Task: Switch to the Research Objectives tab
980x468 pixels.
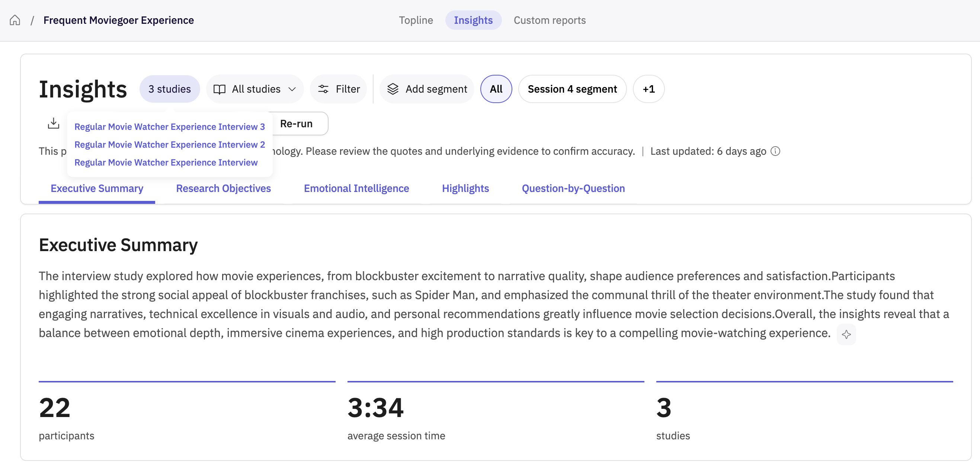Action: 223,188
